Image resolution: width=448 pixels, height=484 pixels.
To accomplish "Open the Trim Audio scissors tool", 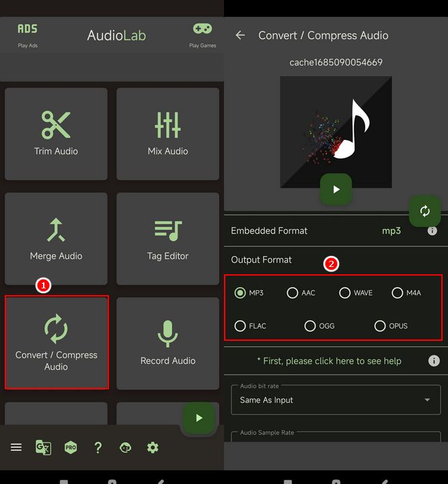I will tap(56, 134).
